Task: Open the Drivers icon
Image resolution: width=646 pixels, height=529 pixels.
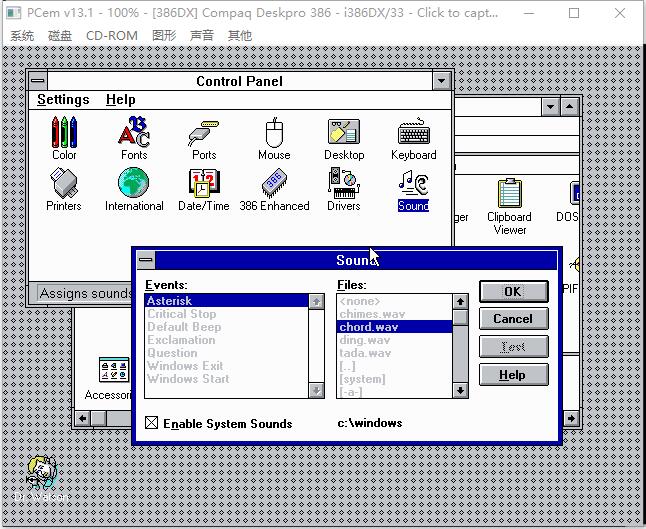Action: [344, 189]
